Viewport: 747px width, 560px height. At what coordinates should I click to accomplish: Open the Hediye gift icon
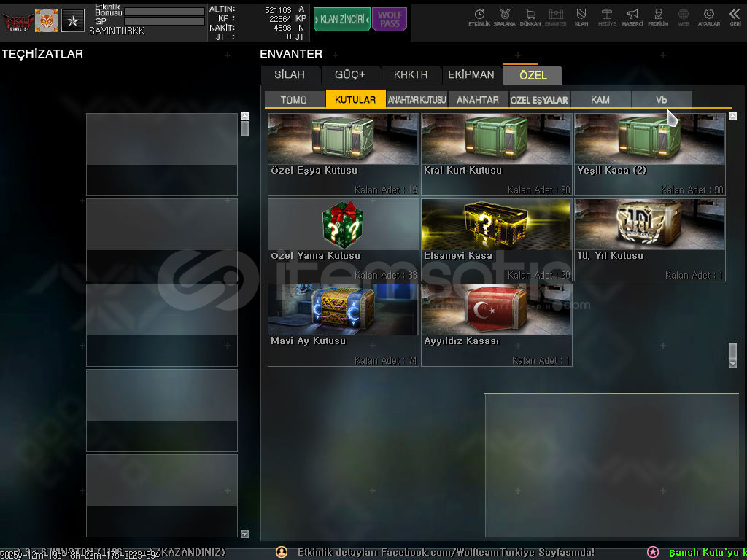606,17
